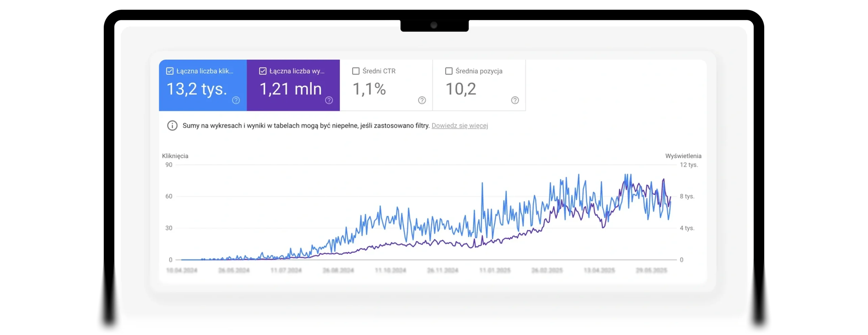Click the 8 tys. right axis label
868x335 pixels.
click(x=687, y=196)
